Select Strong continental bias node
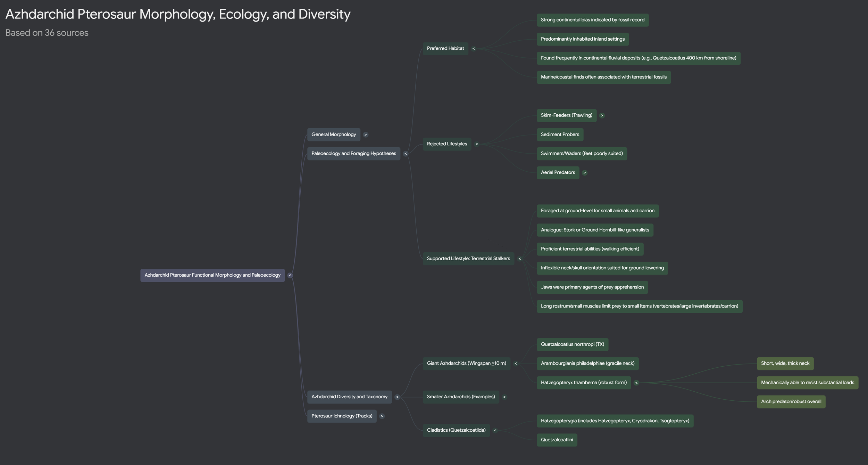This screenshot has width=868, height=465. [592, 20]
